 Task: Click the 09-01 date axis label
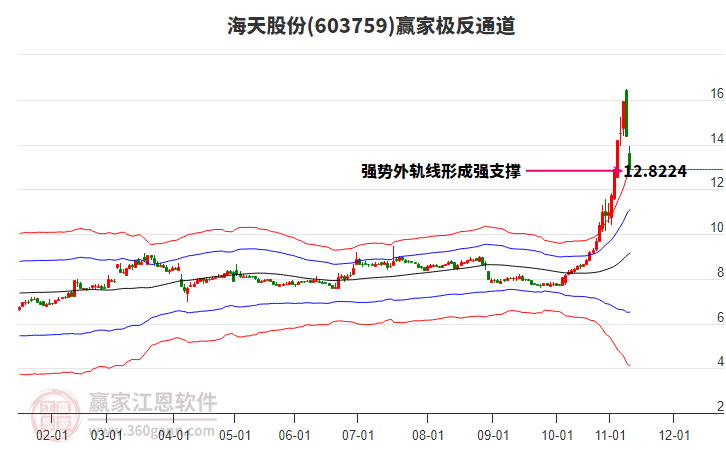pos(493,435)
